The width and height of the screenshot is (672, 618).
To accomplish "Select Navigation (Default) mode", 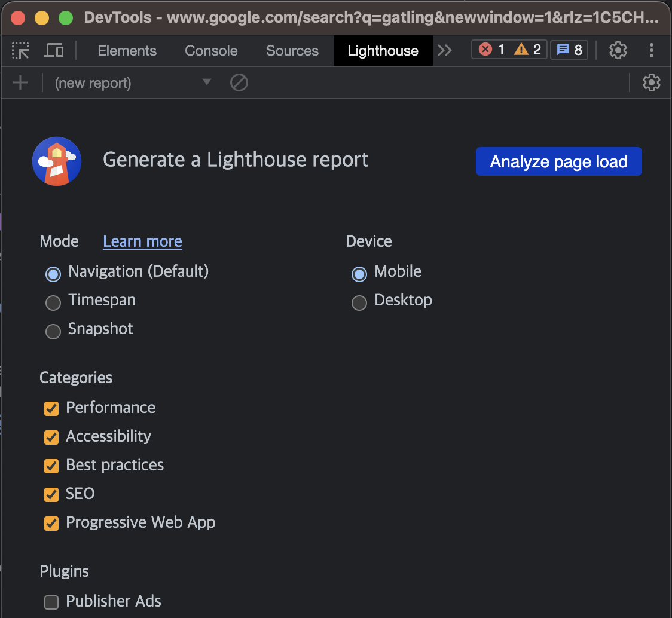I will [53, 274].
